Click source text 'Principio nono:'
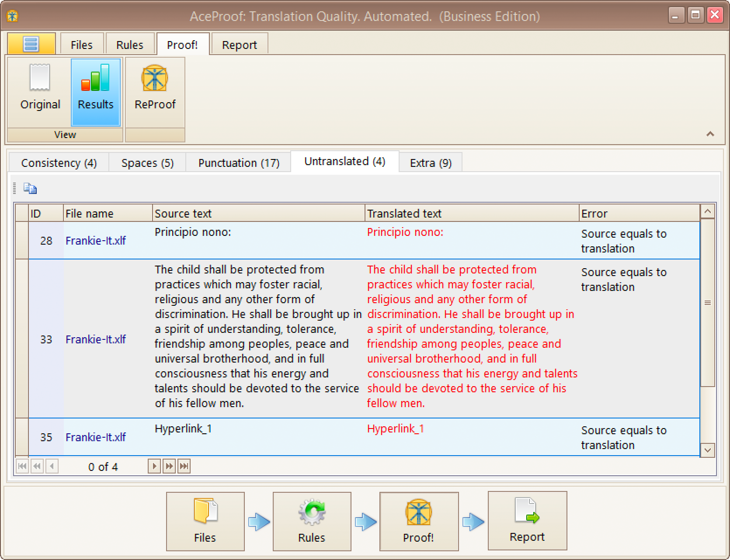Image resolution: width=730 pixels, height=560 pixels. 193,232
